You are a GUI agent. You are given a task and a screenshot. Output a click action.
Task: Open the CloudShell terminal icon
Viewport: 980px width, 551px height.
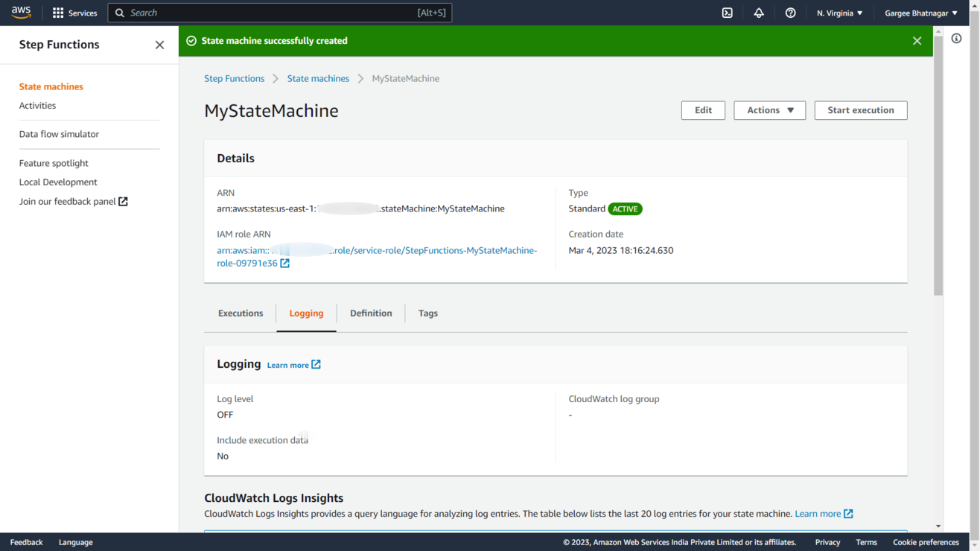tap(728, 13)
